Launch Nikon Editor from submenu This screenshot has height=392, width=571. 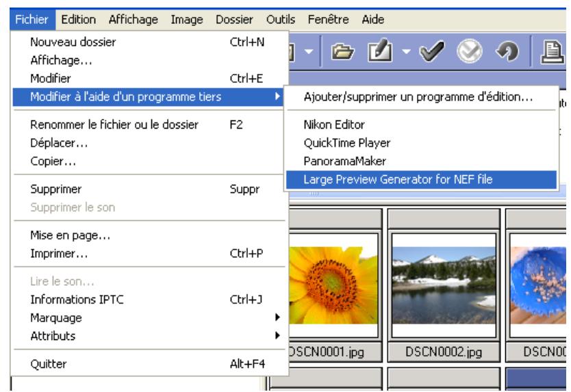click(422, 125)
